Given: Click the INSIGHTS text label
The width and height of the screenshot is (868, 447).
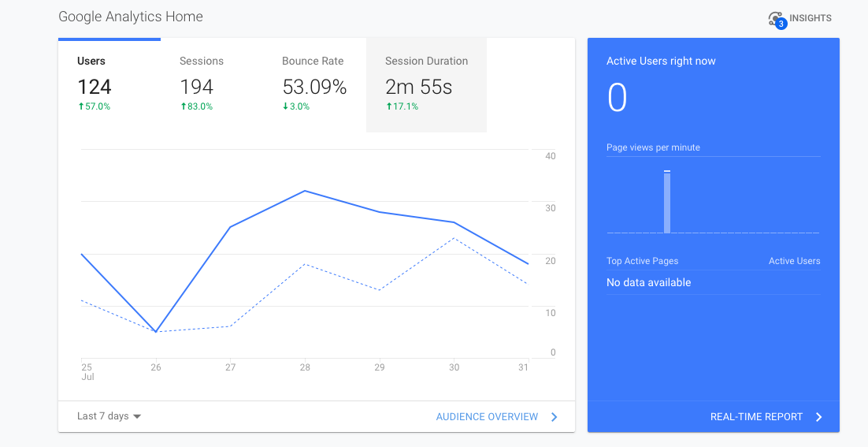Looking at the screenshot, I should (811, 18).
